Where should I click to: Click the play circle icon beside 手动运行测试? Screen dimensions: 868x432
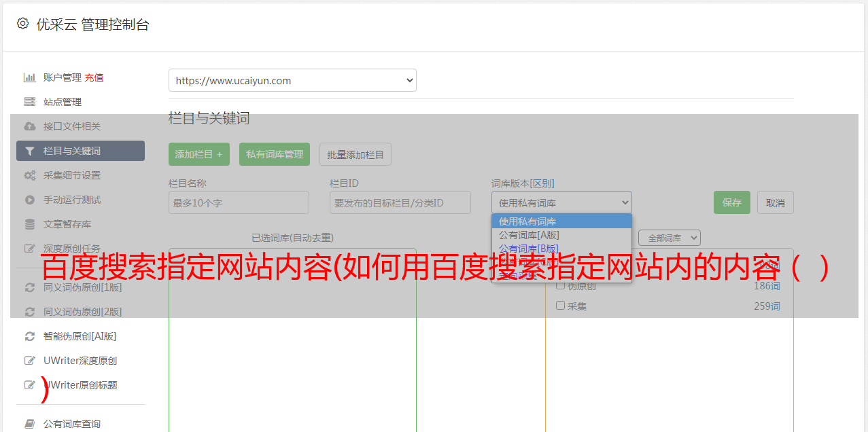[x=29, y=200]
